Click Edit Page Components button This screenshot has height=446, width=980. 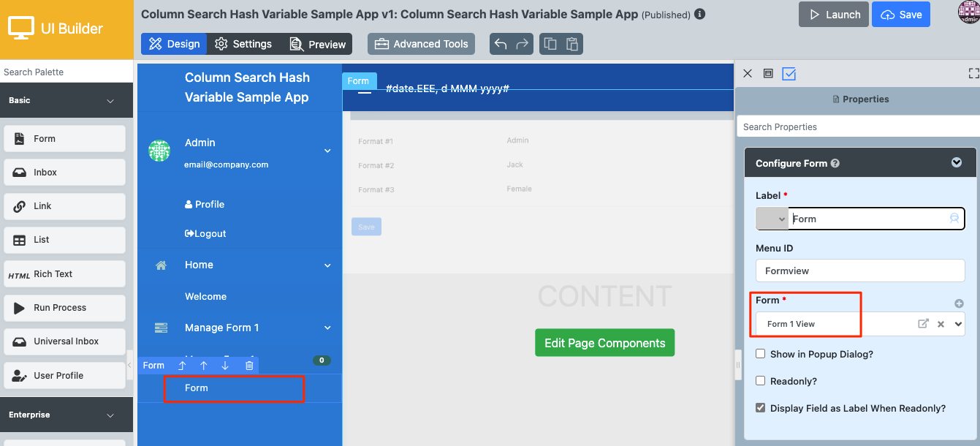coord(604,343)
